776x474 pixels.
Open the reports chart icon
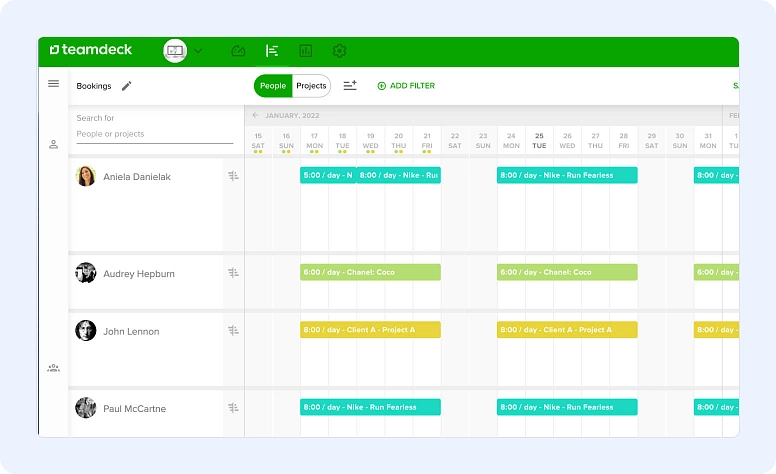click(x=306, y=51)
